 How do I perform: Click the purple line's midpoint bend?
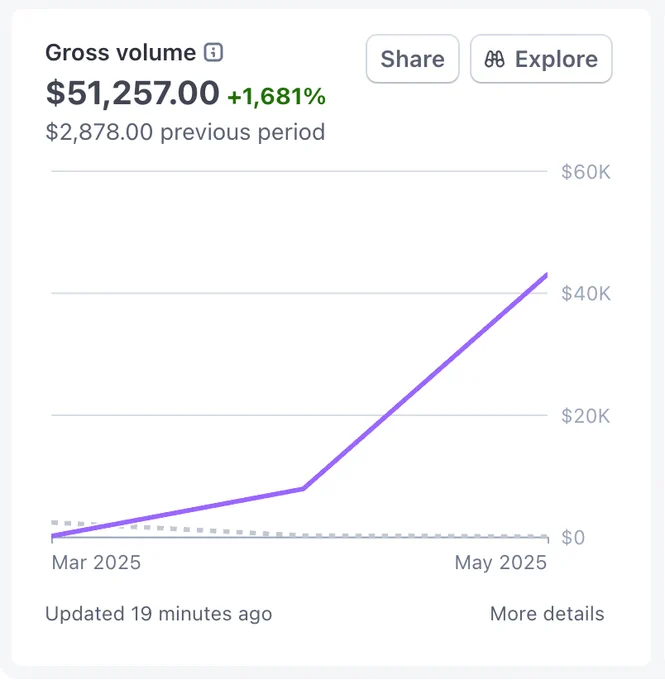tap(303, 489)
